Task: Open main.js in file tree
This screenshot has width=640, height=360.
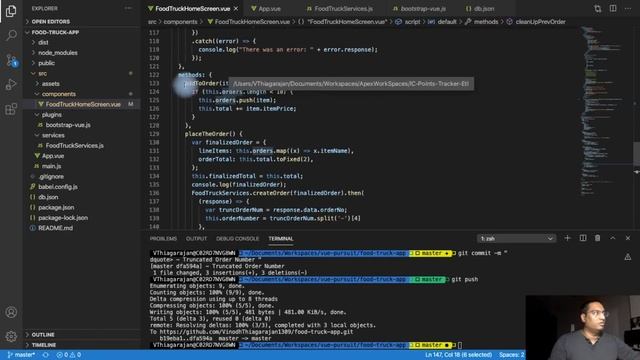Action: click(51, 166)
